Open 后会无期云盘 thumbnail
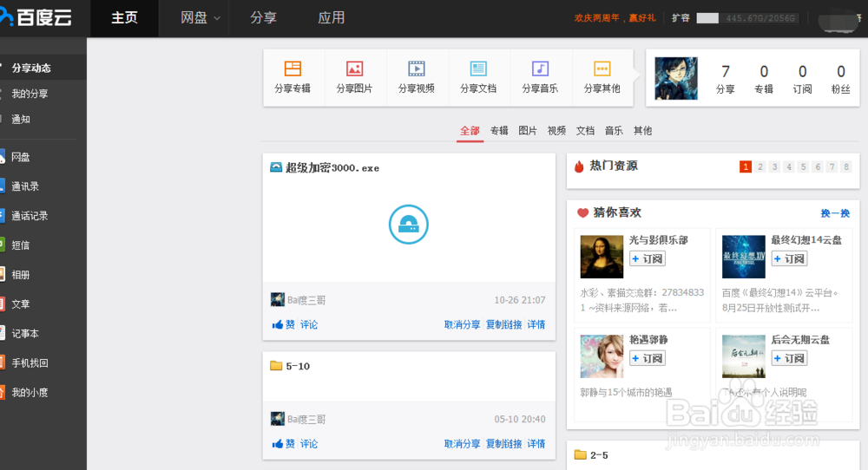The image size is (868, 470). point(744,356)
